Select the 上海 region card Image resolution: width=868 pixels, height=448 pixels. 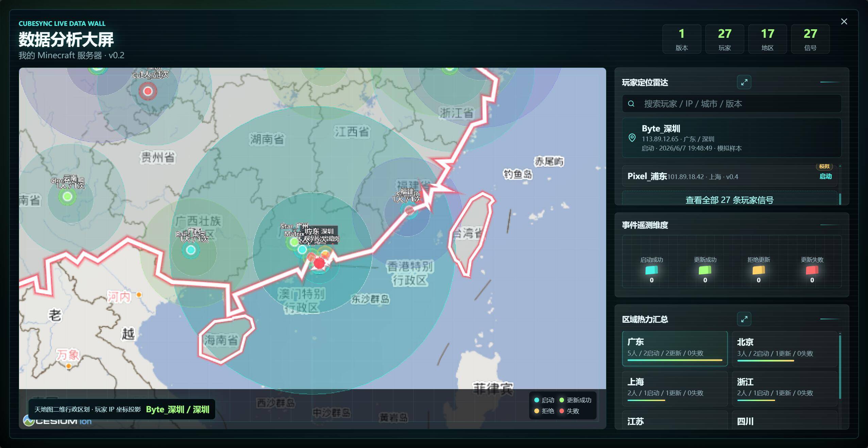[674, 388]
